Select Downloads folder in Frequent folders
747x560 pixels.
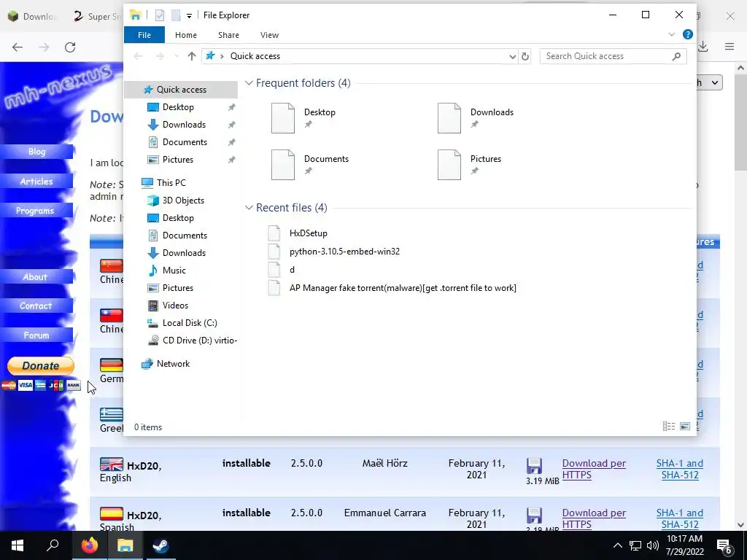tap(476, 118)
